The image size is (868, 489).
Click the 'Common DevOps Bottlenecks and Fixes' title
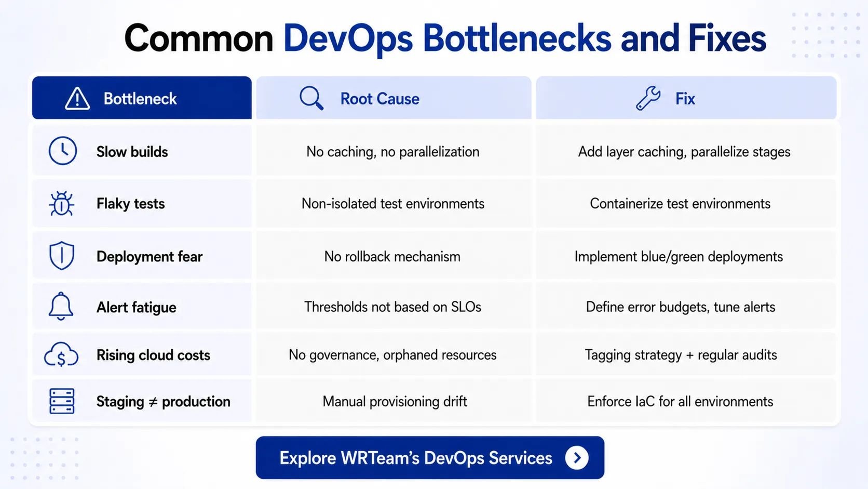445,38
